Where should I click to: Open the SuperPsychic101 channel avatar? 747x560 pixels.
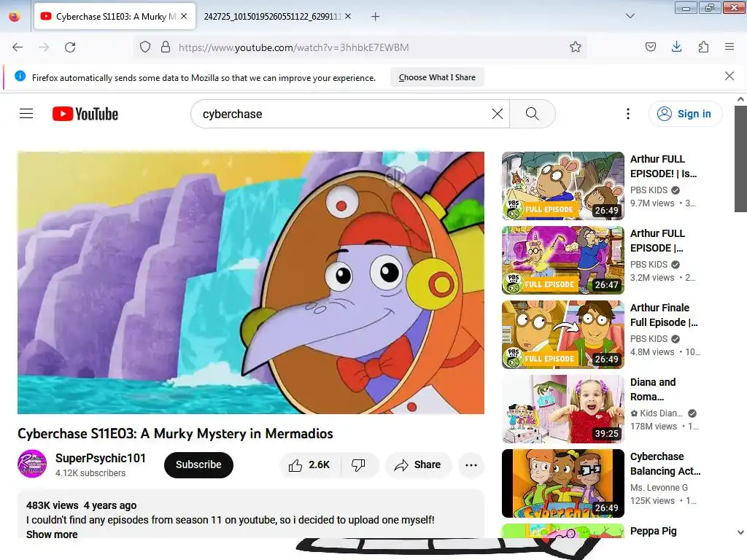coord(32,464)
